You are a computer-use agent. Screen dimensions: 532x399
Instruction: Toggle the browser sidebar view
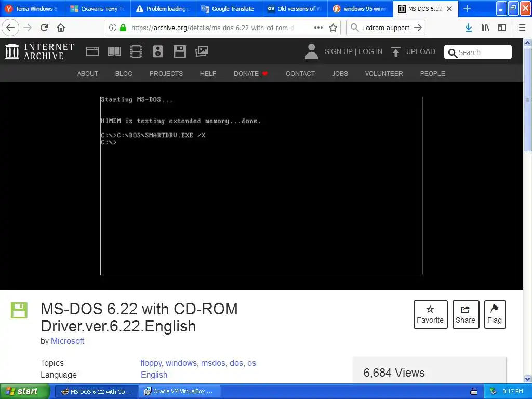click(502, 28)
